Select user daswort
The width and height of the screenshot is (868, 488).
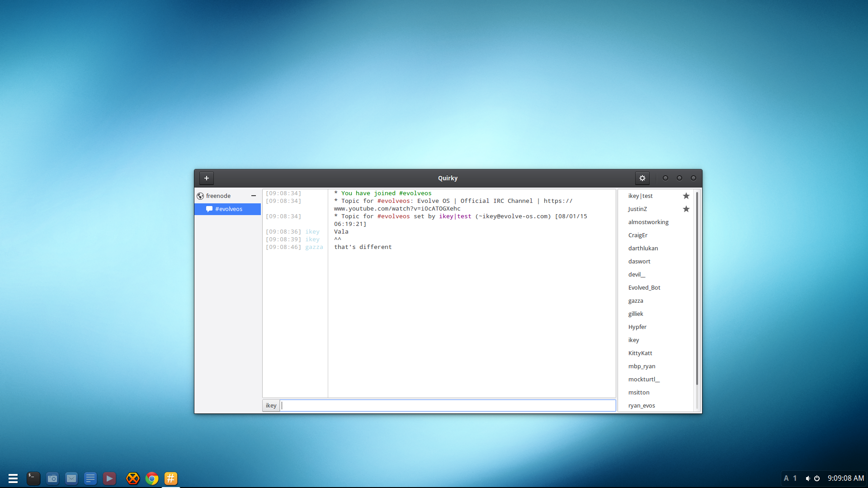(x=639, y=261)
